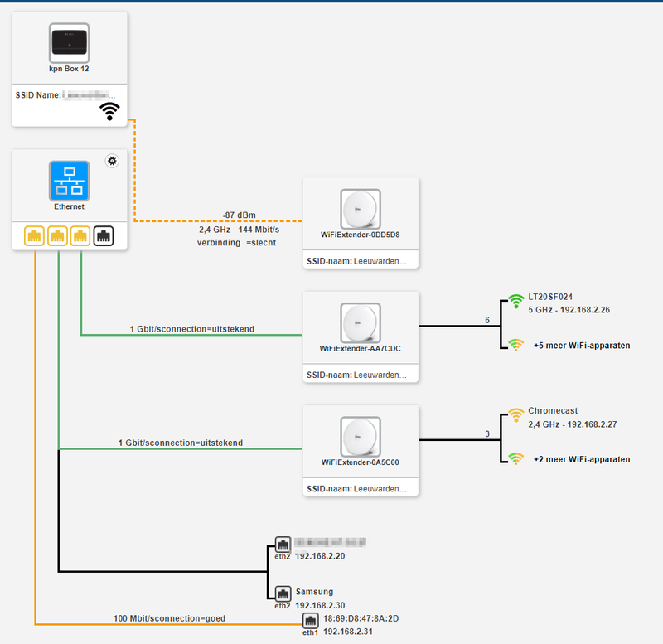Open the LT20SF024 device name
The image size is (663, 644).
click(550, 297)
